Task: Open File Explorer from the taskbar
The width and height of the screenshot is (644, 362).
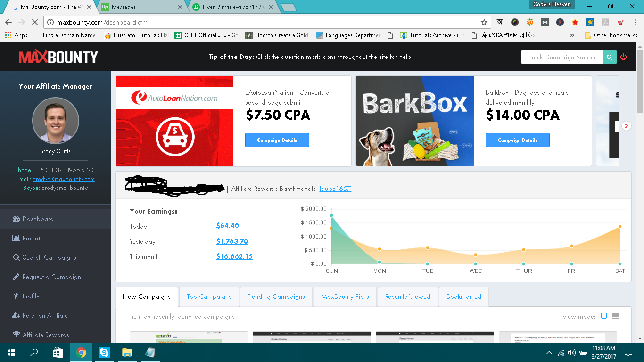Action: 127,353
